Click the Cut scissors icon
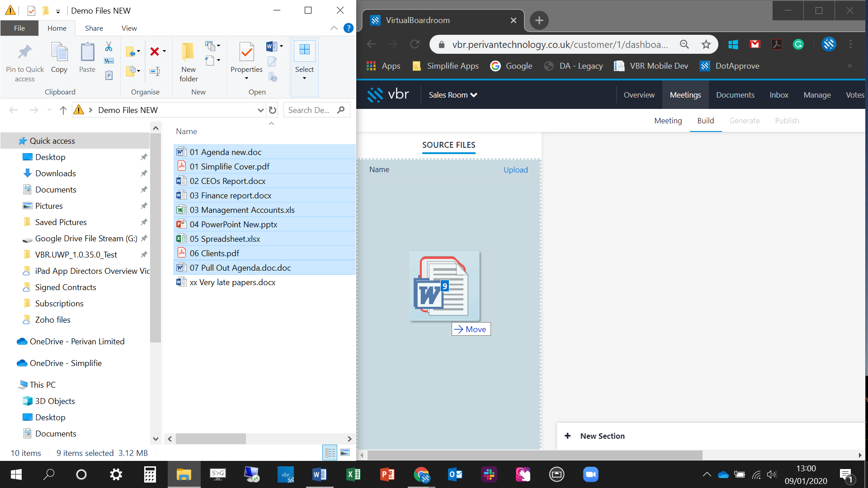Screen dimensions: 868x488 pos(108,47)
